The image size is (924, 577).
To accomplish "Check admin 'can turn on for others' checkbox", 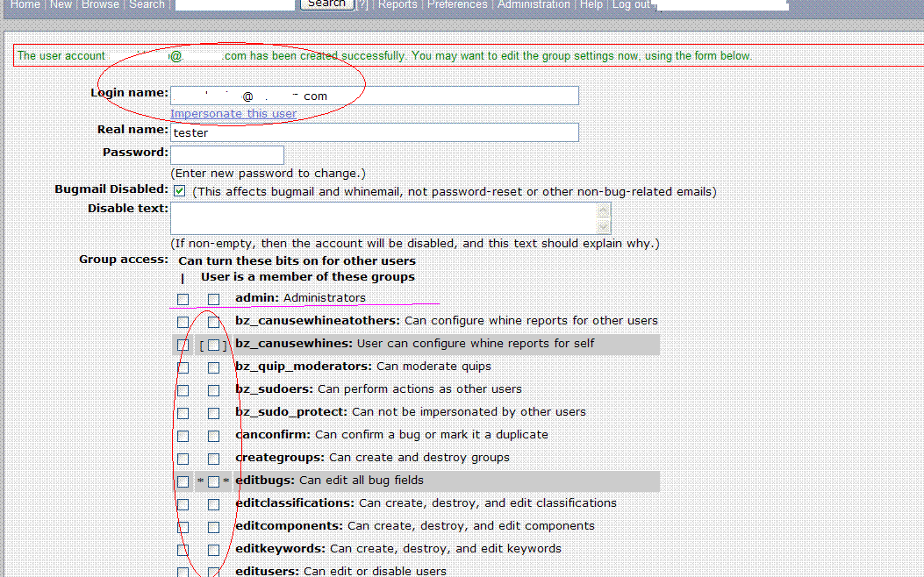I will [x=183, y=299].
